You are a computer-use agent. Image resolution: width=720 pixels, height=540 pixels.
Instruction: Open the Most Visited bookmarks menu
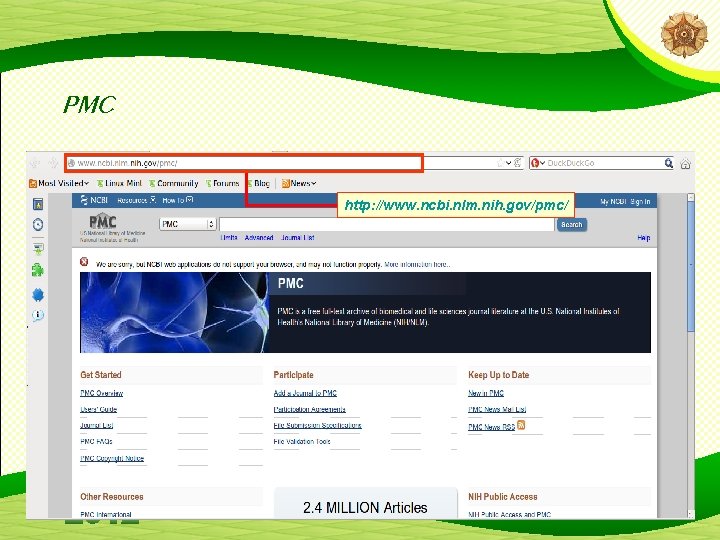pos(59,183)
